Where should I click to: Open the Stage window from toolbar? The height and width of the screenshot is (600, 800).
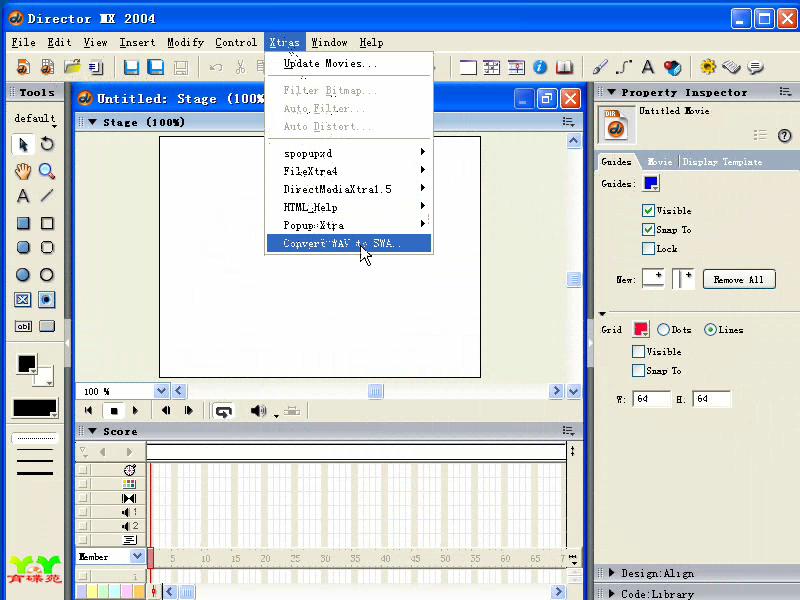468,67
